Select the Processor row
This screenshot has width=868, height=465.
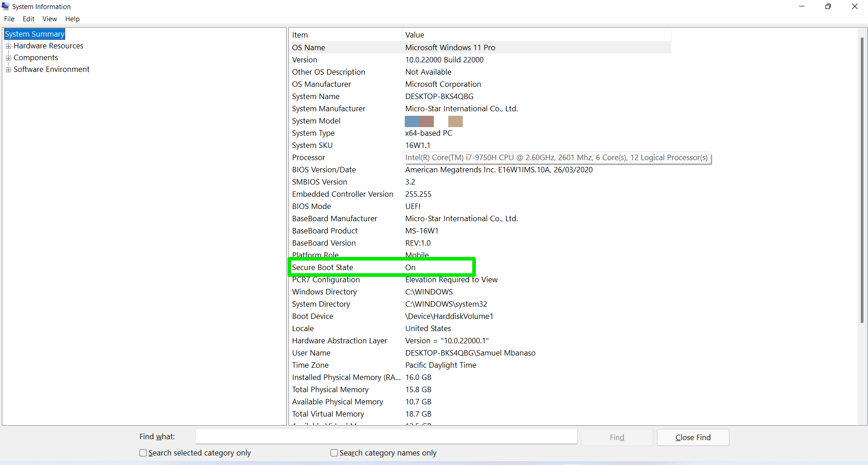click(x=480, y=157)
